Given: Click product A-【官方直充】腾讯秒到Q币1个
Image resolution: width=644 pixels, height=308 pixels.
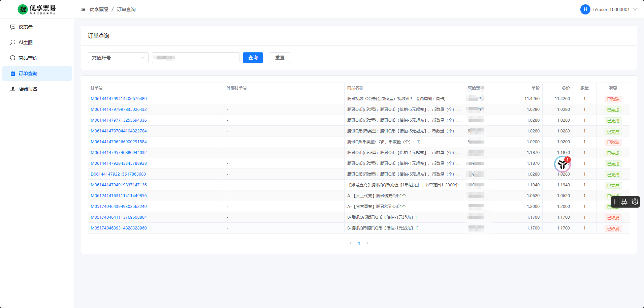Looking at the screenshot, I should (377, 207).
